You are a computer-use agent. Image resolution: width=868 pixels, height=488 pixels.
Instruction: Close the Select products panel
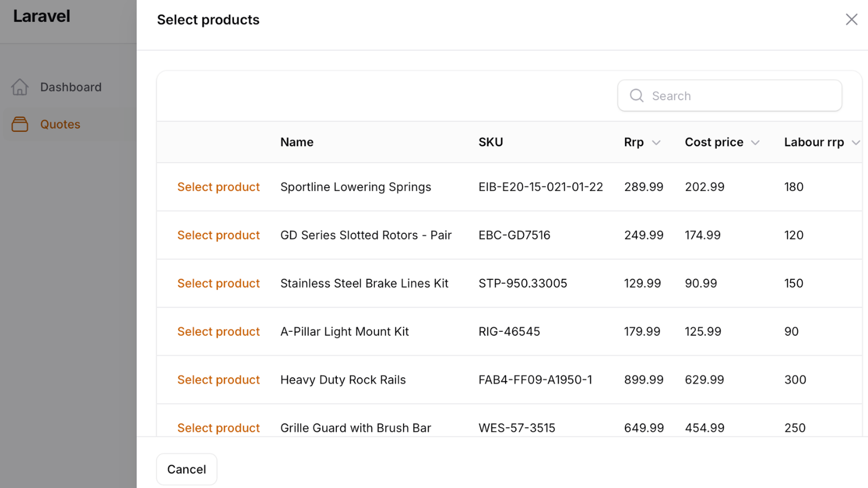point(851,20)
